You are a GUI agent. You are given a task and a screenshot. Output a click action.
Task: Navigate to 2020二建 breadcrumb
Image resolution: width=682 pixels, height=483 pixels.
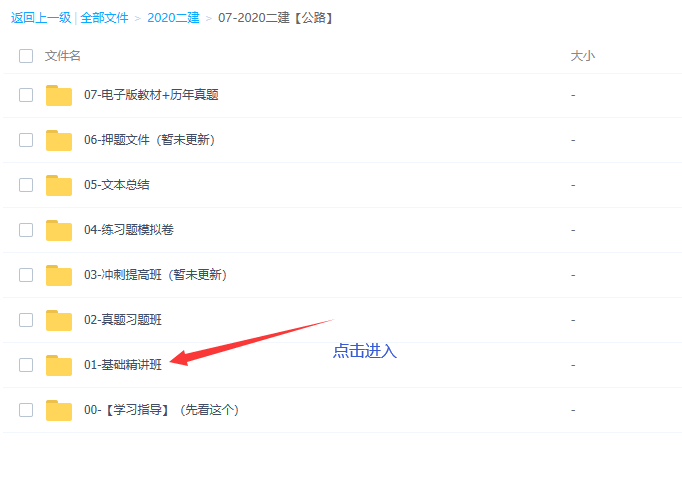173,18
